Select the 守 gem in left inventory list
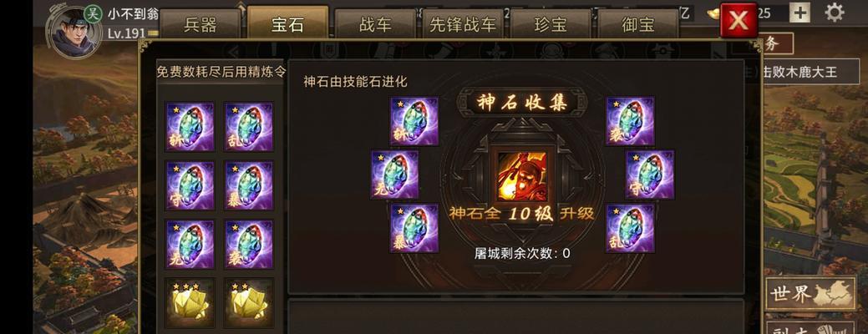 tap(190, 186)
